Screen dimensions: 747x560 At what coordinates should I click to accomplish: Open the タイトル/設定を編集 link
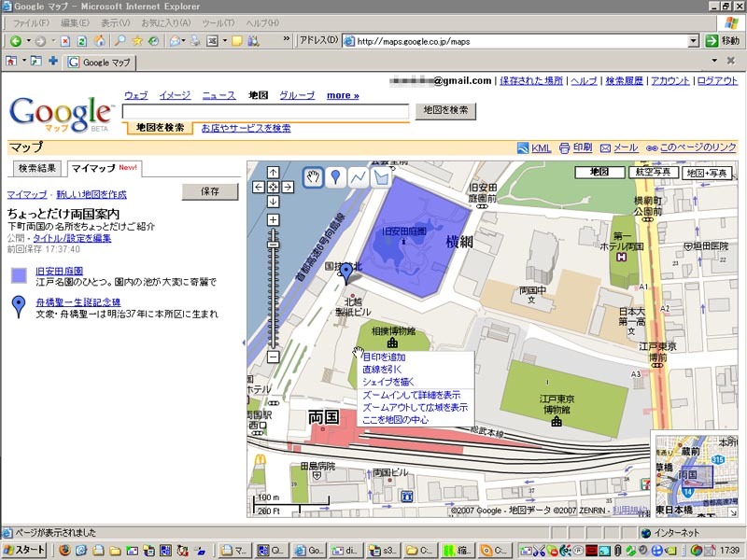point(72,238)
